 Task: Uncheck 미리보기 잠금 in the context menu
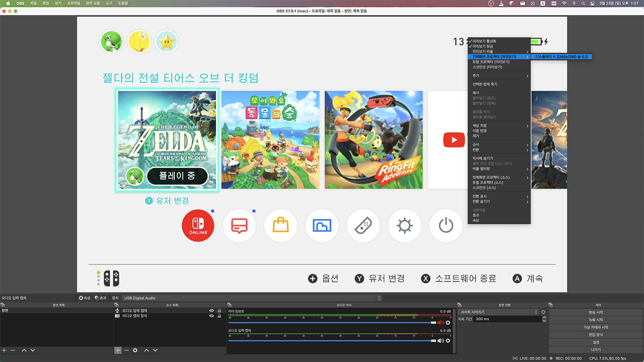[x=499, y=46]
